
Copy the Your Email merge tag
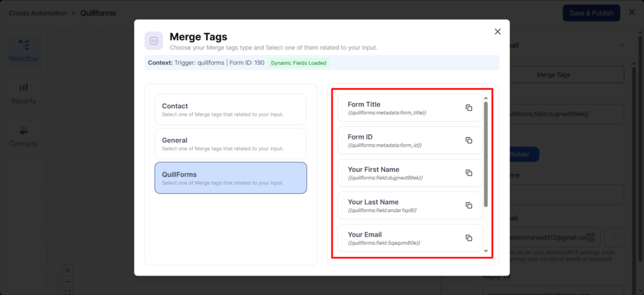click(469, 238)
